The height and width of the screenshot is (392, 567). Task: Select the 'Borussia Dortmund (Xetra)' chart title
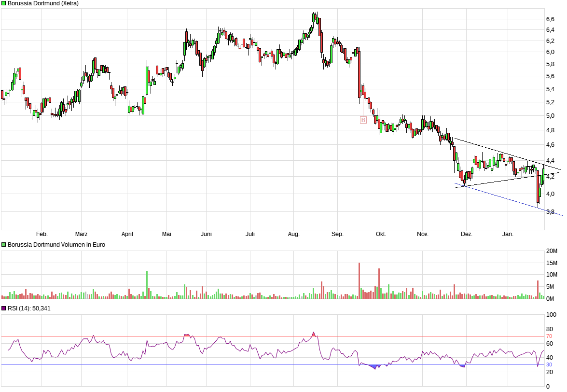(x=43, y=3)
